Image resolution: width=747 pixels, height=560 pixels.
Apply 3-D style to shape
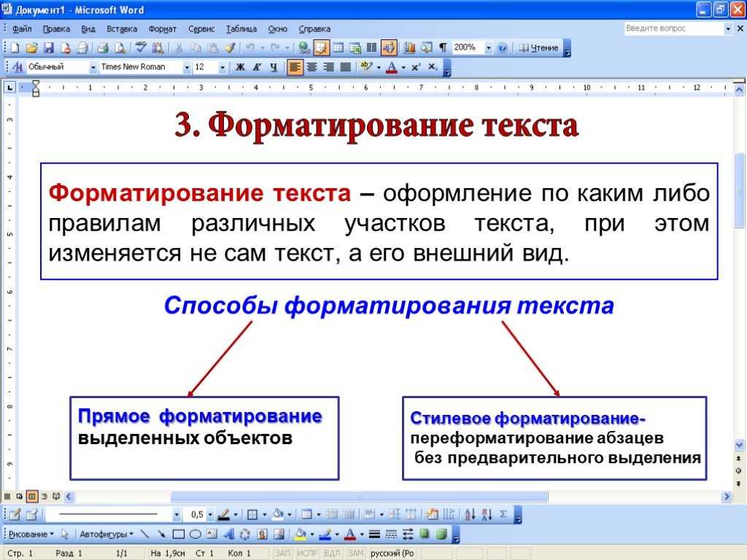[x=441, y=534]
